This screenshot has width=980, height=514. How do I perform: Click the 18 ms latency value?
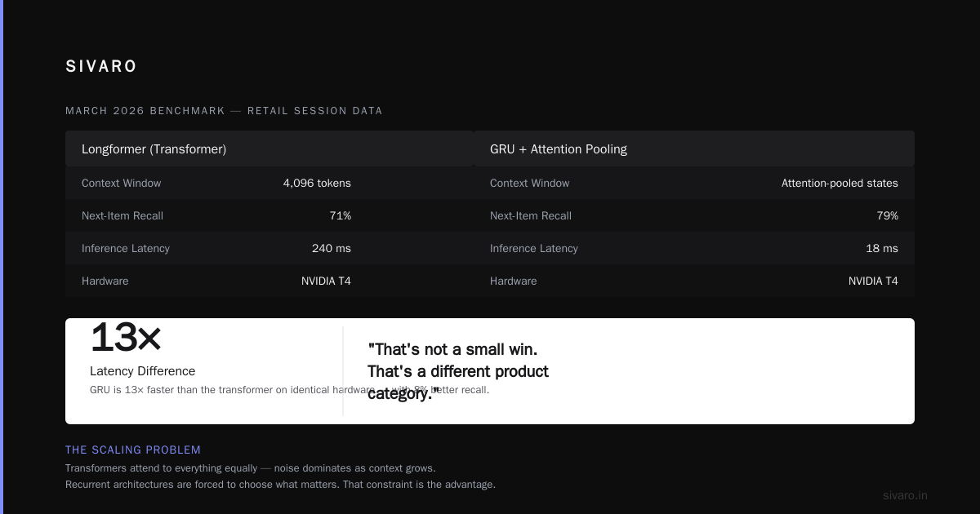882,248
